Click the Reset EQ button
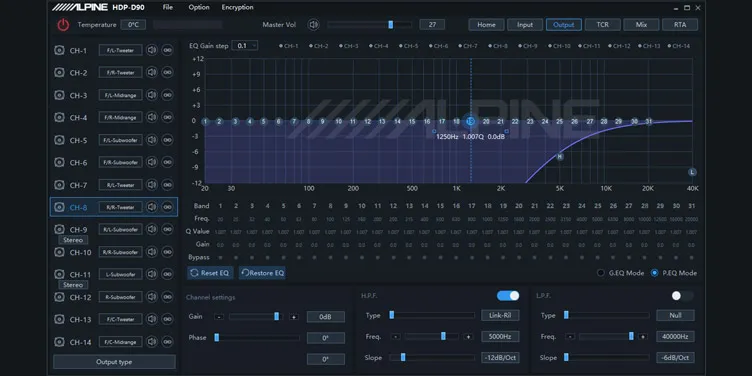The height and width of the screenshot is (376, 752). click(211, 273)
